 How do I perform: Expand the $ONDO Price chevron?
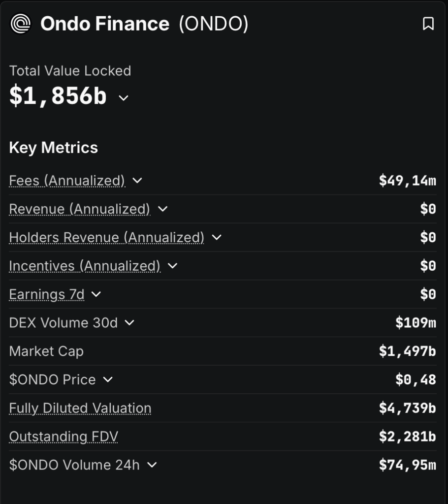pos(108,379)
